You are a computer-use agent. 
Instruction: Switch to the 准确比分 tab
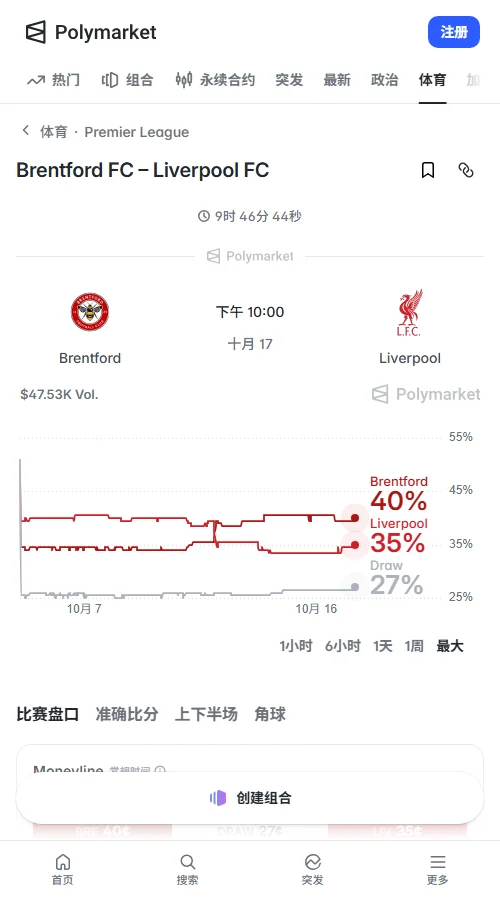coord(126,714)
